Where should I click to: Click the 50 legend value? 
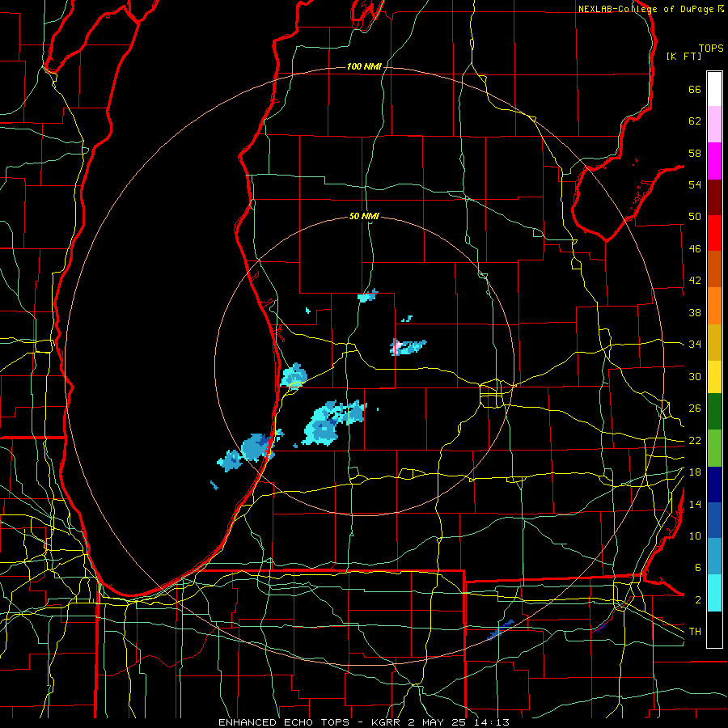click(695, 217)
